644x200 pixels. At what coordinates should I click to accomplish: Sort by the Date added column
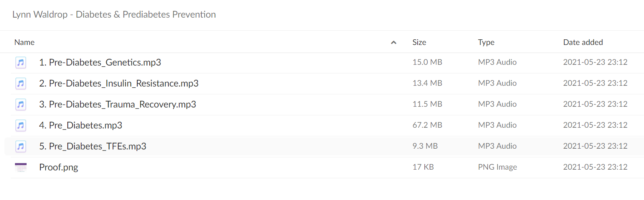coord(583,42)
